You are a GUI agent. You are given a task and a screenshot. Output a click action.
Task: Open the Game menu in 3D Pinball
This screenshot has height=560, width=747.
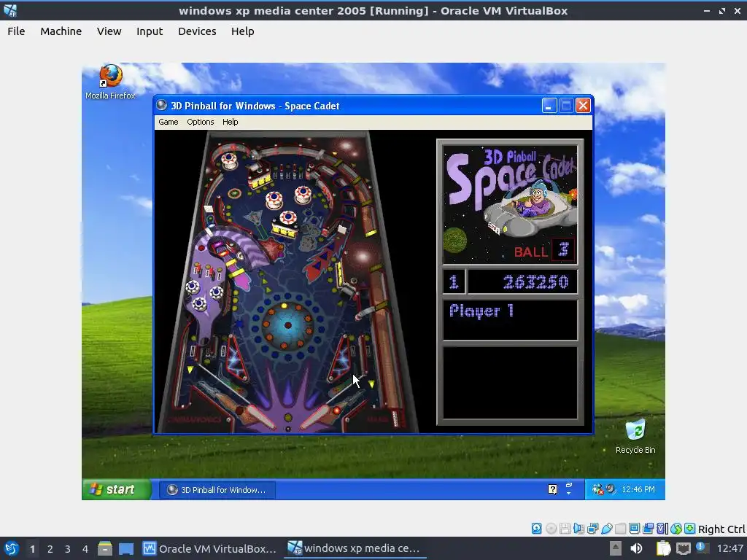pyautogui.click(x=169, y=122)
